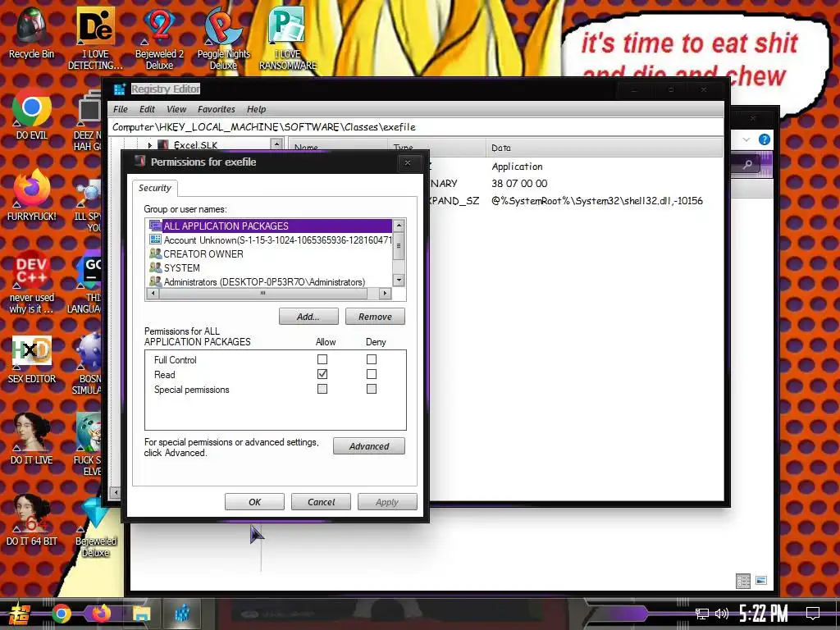Open the Help menu in Registry Editor

pos(256,109)
